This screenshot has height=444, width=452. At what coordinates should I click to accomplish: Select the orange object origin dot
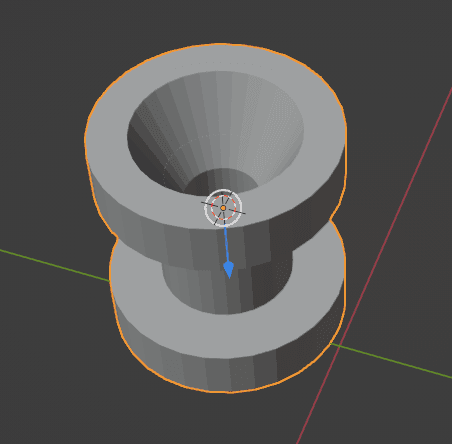[x=223, y=208]
